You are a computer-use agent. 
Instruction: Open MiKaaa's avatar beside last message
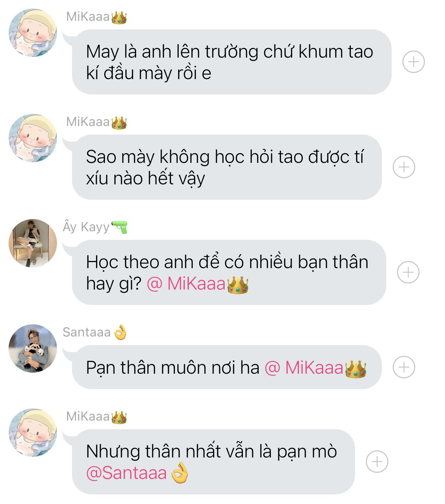[33, 433]
